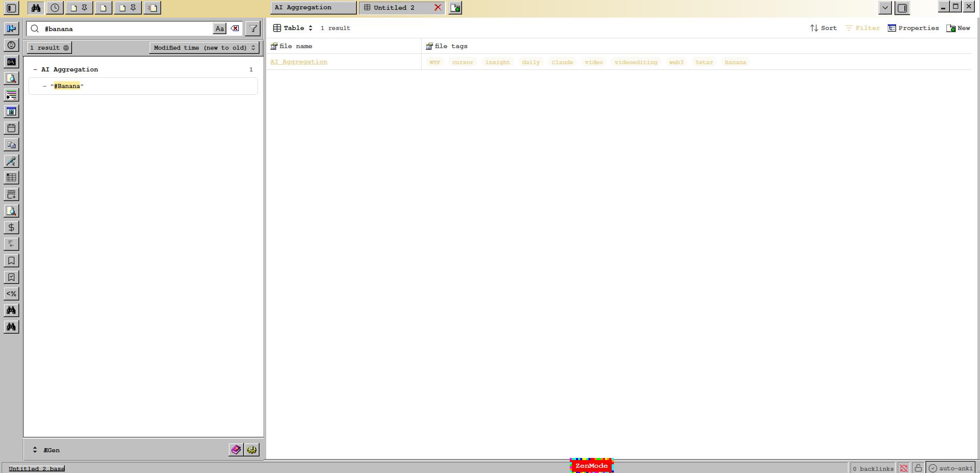Toggle match case Aa button
This screenshot has width=980, height=473.
pos(220,28)
